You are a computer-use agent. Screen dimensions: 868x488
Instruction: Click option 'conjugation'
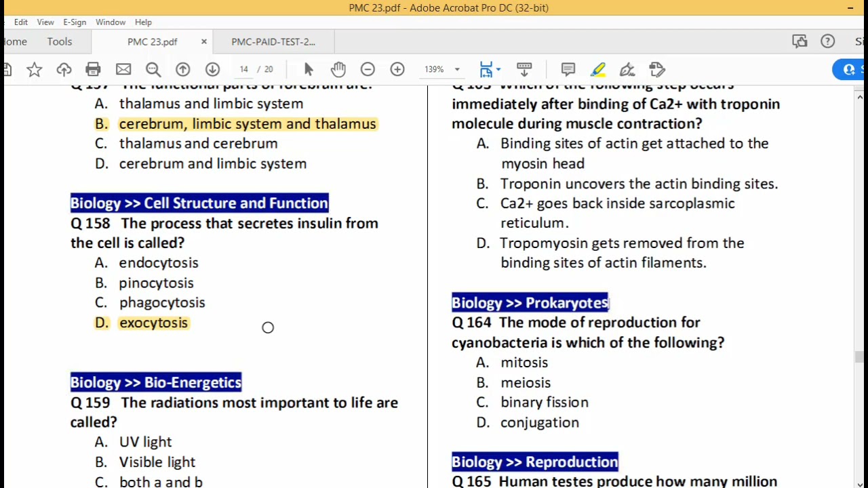[x=540, y=422]
